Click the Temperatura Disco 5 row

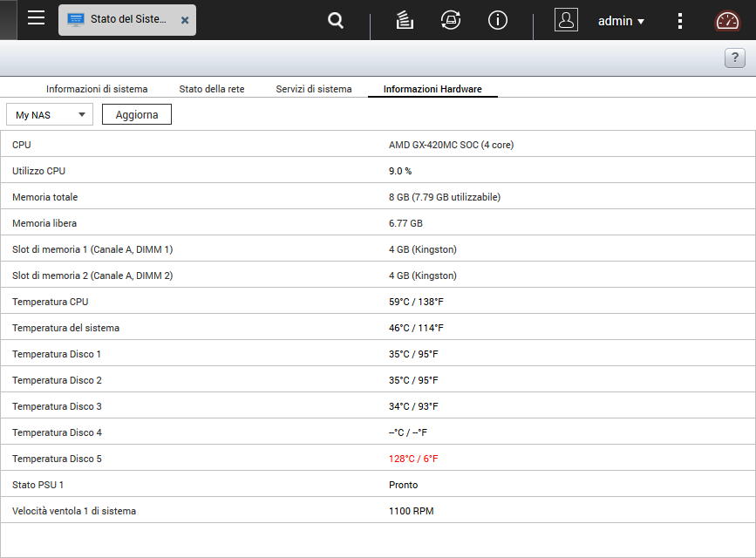click(378, 459)
